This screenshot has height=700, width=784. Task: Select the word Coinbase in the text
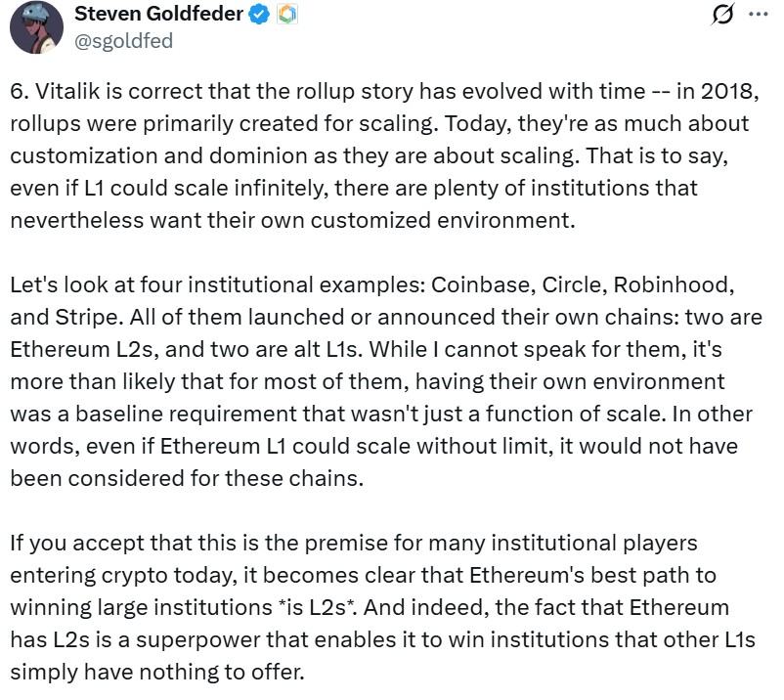coord(485,286)
